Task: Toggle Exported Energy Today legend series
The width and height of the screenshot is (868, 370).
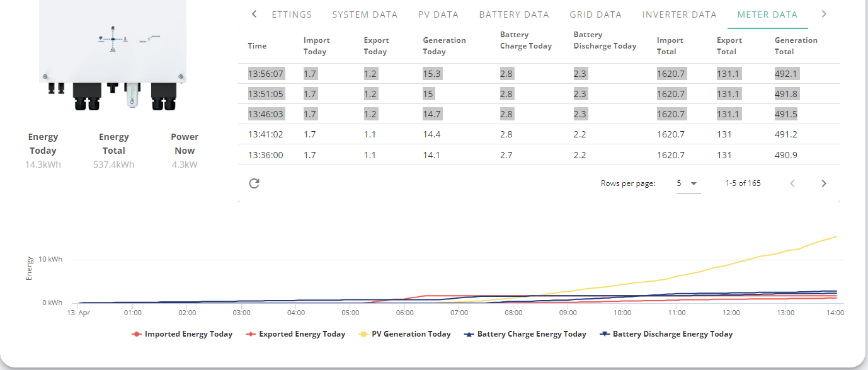Action: click(x=295, y=334)
